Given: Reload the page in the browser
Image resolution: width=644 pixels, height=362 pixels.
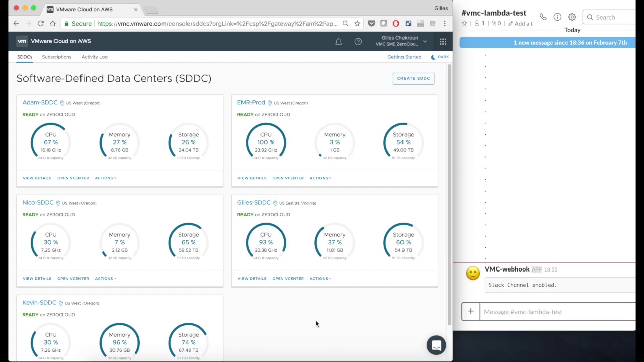Looking at the screenshot, I should pos(40,23).
